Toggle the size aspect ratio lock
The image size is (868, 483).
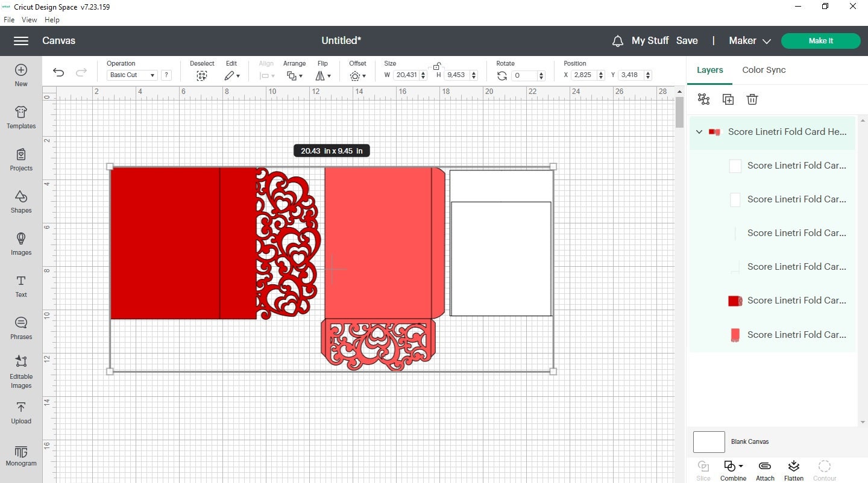point(436,65)
